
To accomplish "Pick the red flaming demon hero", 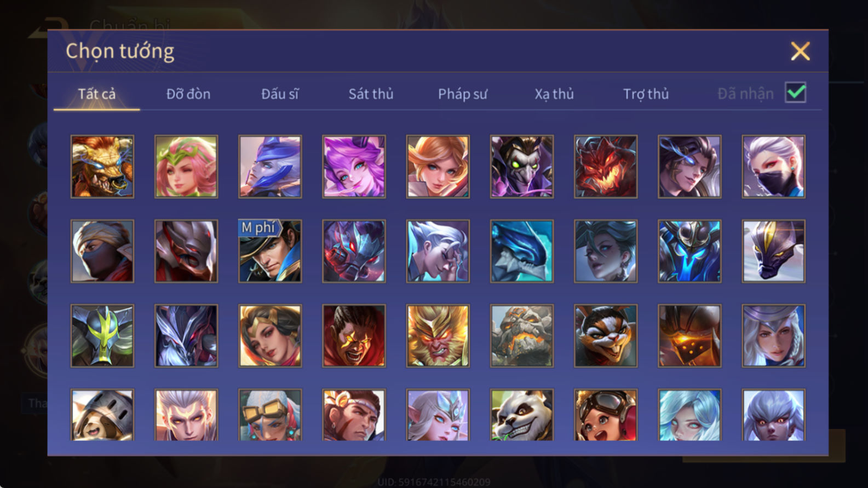I will tap(606, 166).
